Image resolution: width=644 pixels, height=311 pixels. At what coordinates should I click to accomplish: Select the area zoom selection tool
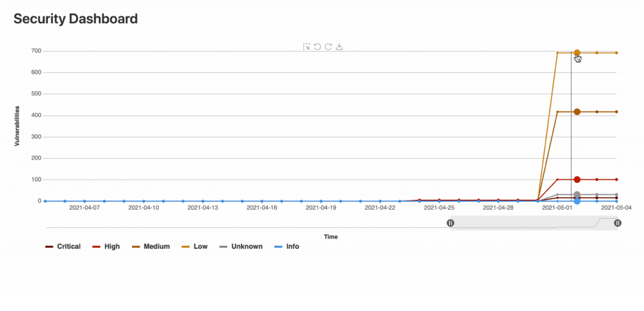coord(306,46)
